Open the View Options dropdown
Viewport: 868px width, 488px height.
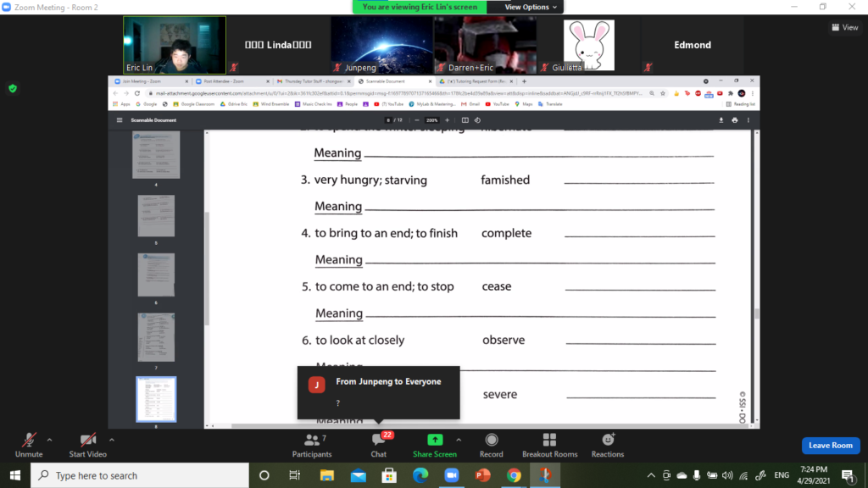[x=531, y=7]
